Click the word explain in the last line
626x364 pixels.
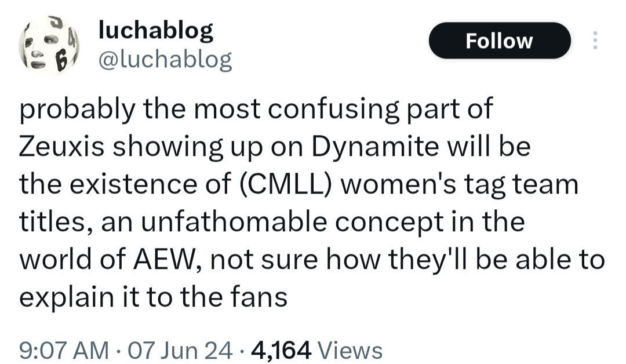[x=59, y=296]
